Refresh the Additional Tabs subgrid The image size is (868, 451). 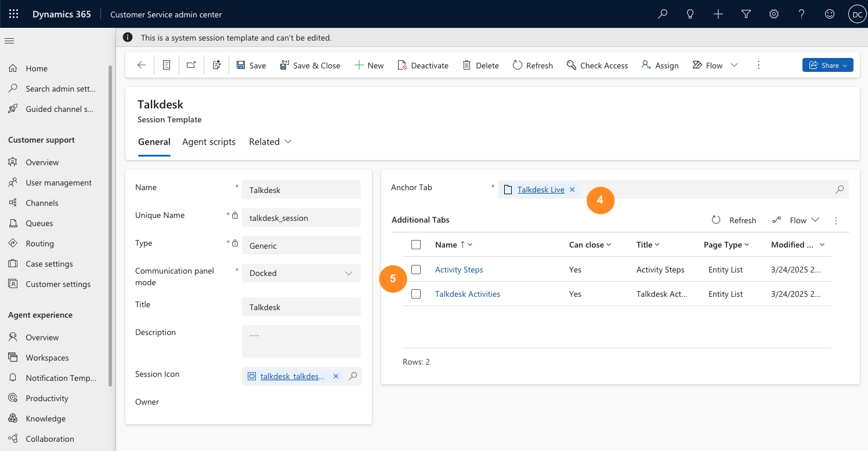(734, 220)
